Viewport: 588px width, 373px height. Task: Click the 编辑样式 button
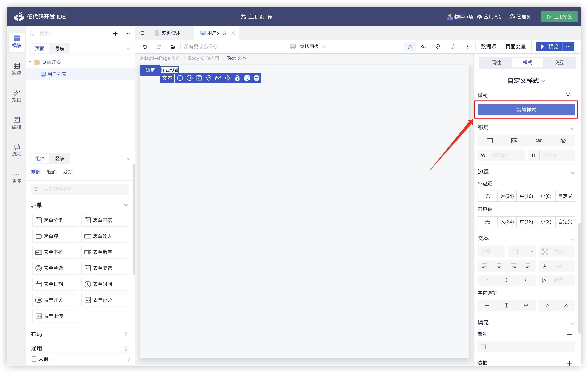(x=526, y=110)
